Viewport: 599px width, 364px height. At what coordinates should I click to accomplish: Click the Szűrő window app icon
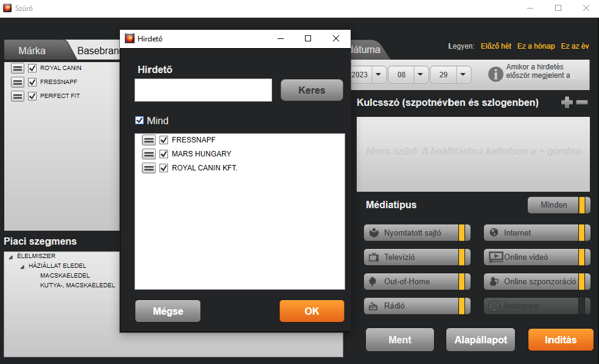point(7,8)
